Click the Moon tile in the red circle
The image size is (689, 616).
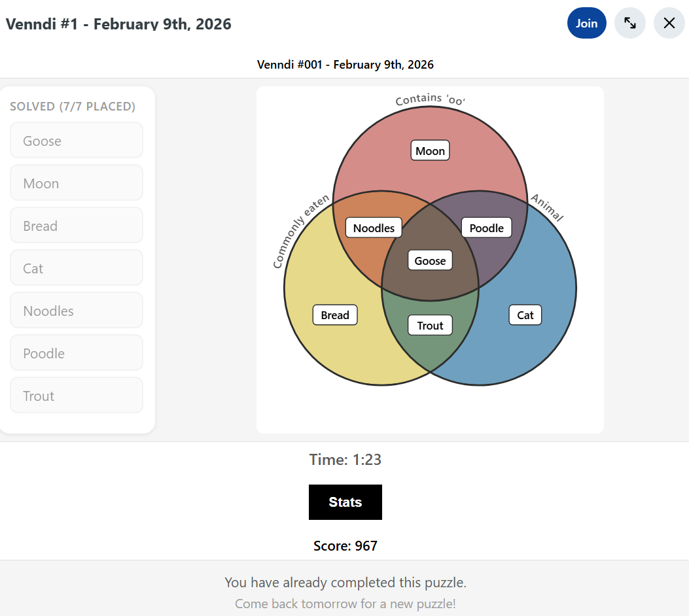point(430,150)
